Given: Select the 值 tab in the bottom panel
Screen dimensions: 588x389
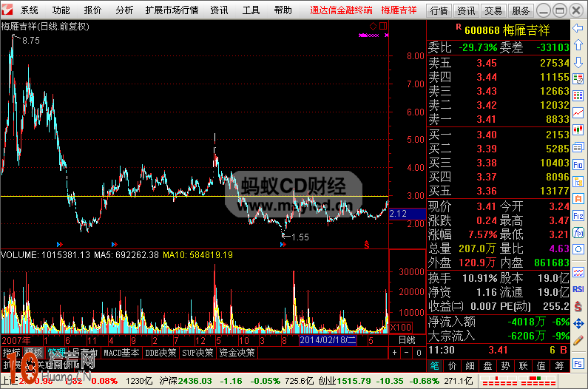Looking at the screenshot, I should 541,366.
